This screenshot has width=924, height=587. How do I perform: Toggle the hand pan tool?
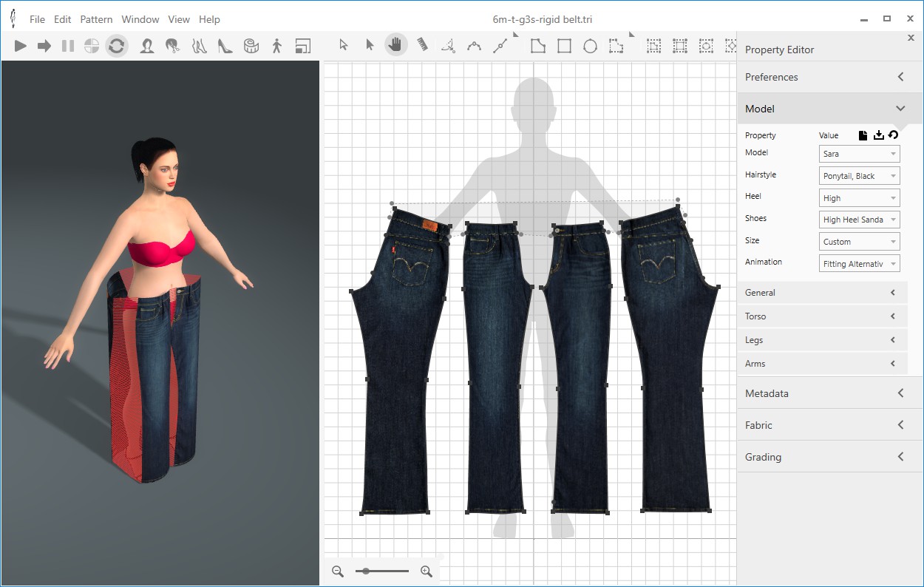(x=396, y=45)
